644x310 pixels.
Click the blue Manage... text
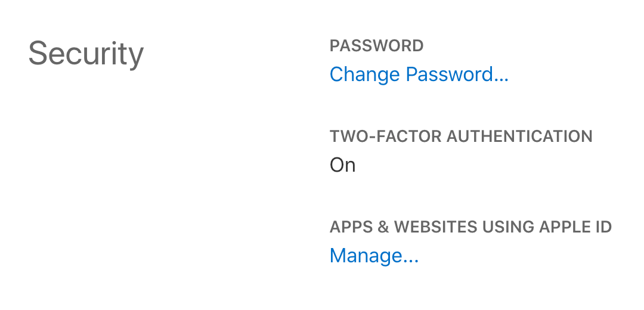click(x=374, y=256)
